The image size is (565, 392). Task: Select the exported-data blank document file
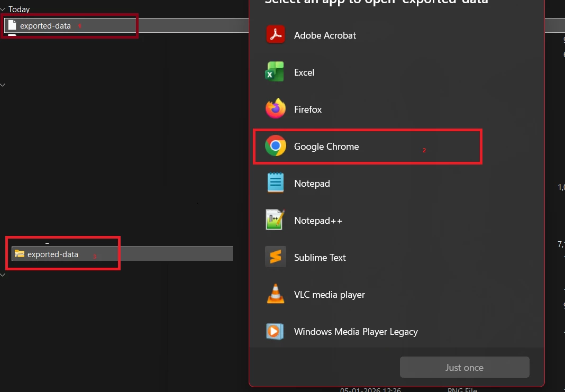[126, 25]
